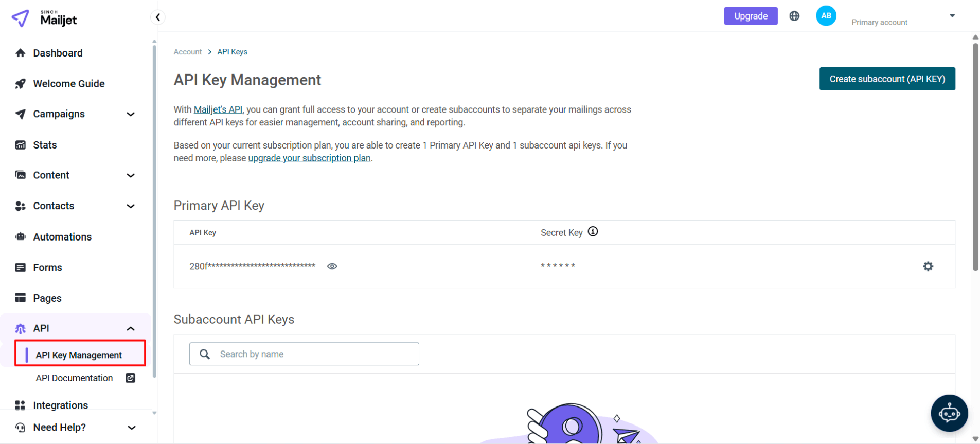Click the AB profile avatar
980x444 pixels.
826,16
